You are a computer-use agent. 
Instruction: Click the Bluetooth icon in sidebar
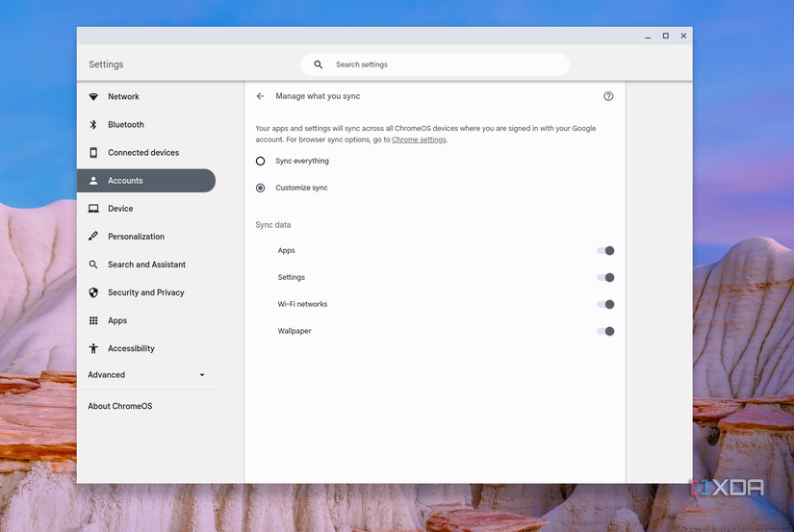(93, 124)
